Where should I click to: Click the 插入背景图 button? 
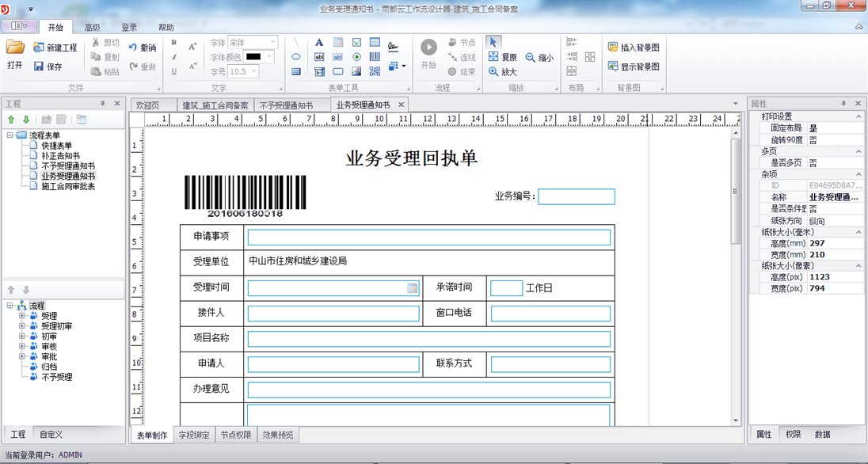click(634, 48)
